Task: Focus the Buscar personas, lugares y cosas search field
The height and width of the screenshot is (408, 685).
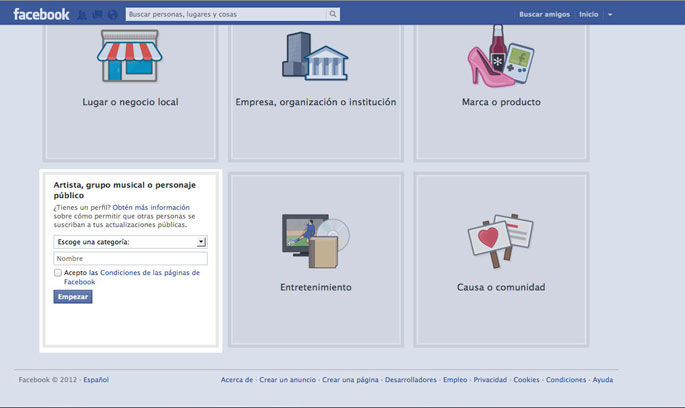Action: pyautogui.click(x=226, y=14)
